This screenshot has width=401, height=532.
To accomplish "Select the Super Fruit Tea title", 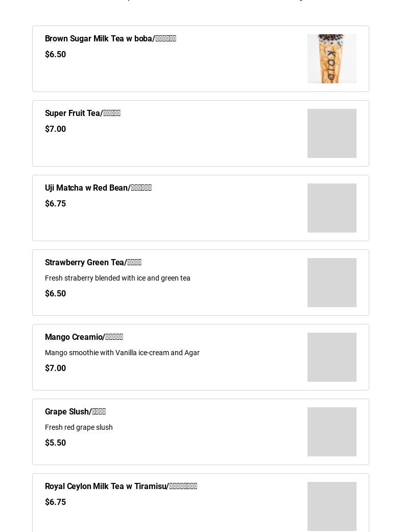I will coord(83,113).
